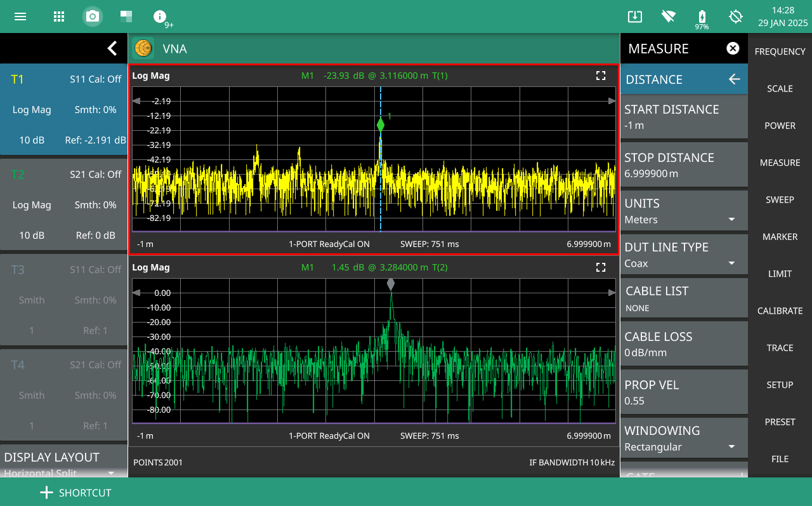Select trace T2 S21 panel
Image resolution: width=812 pixels, height=506 pixels.
[x=63, y=204]
